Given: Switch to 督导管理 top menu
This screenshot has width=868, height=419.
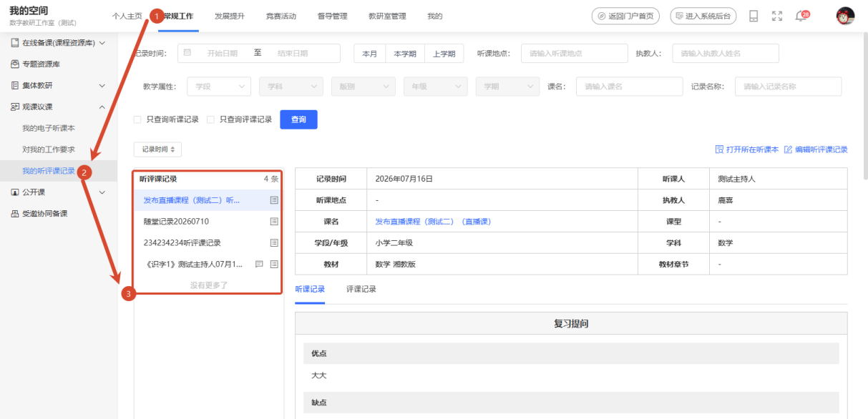Looking at the screenshot, I should [x=332, y=16].
